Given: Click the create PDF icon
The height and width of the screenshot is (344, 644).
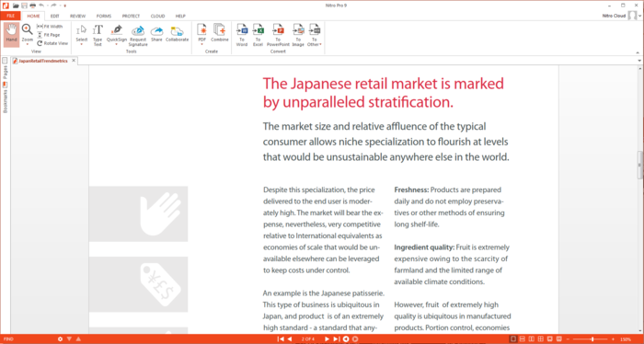Looking at the screenshot, I should [x=201, y=30].
